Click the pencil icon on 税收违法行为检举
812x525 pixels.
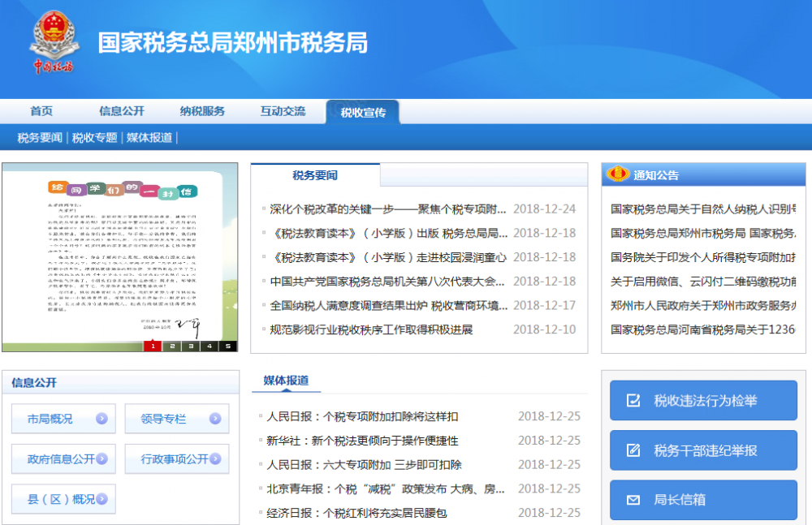pos(633,400)
